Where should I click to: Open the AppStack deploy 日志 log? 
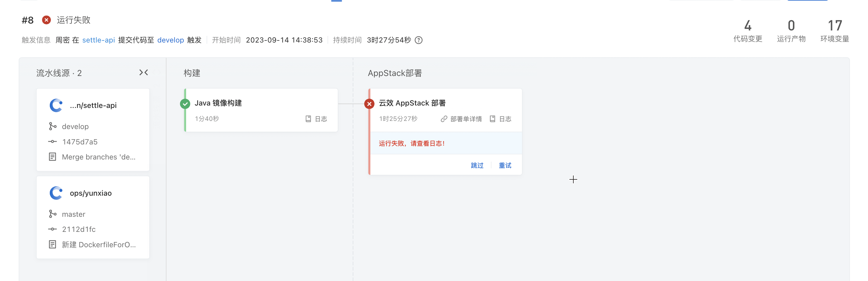pos(501,119)
